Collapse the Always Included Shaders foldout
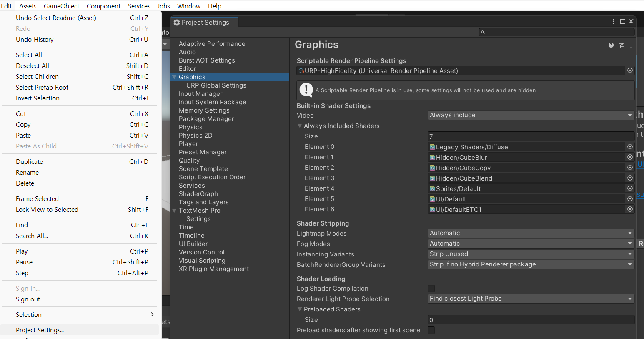Viewport: 644px width, 339px height. click(300, 126)
